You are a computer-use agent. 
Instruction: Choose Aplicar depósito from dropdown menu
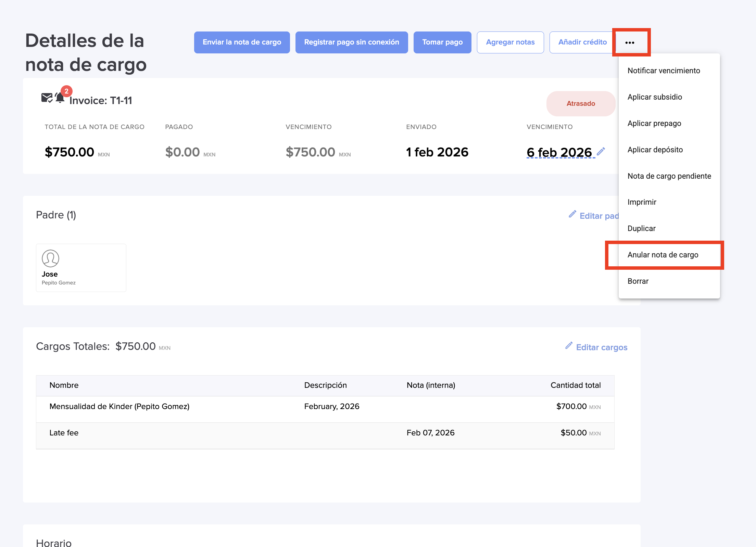[655, 150]
